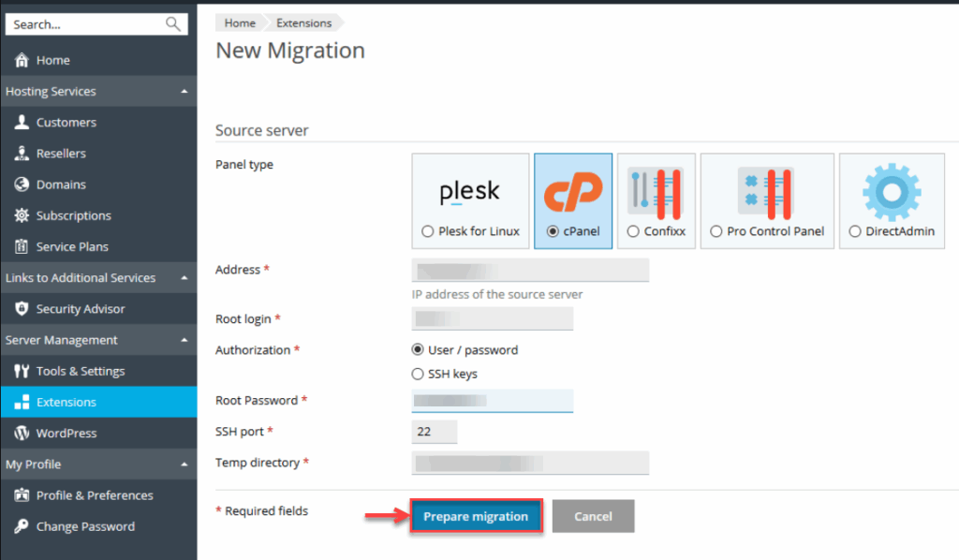Switch authorization to SSH keys
959x560 pixels.
point(417,372)
